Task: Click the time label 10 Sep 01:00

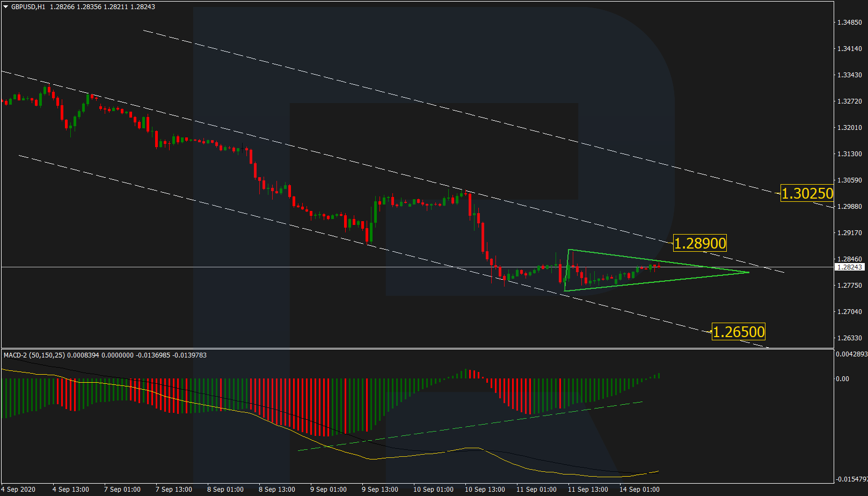Action: pos(433,490)
